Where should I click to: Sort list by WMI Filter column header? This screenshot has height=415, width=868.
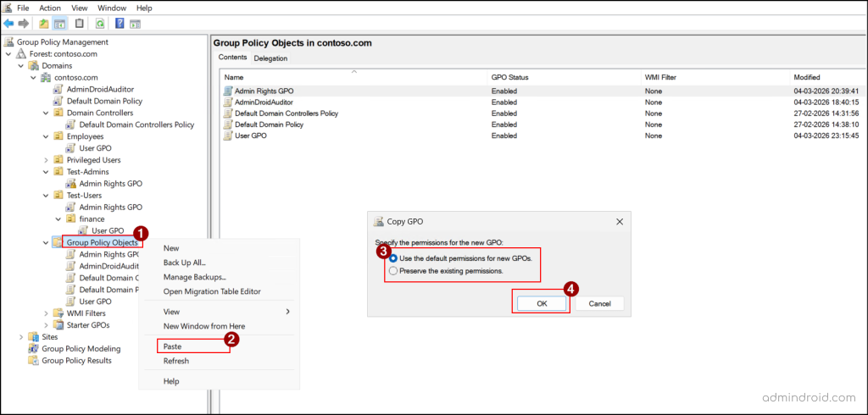point(715,77)
